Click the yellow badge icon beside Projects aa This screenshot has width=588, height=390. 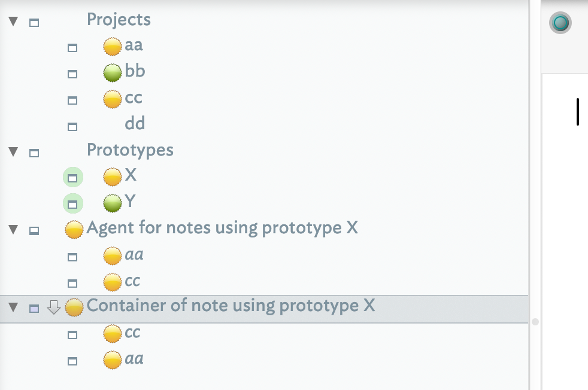pyautogui.click(x=113, y=46)
